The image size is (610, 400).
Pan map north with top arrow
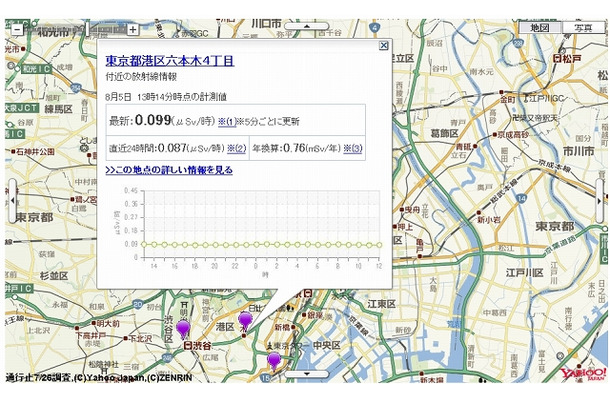[x=307, y=26]
